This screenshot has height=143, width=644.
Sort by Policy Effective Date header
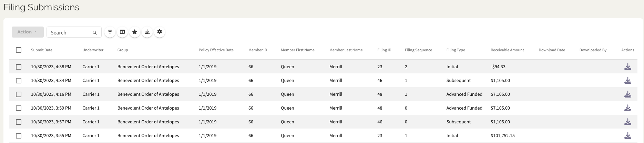click(216, 50)
